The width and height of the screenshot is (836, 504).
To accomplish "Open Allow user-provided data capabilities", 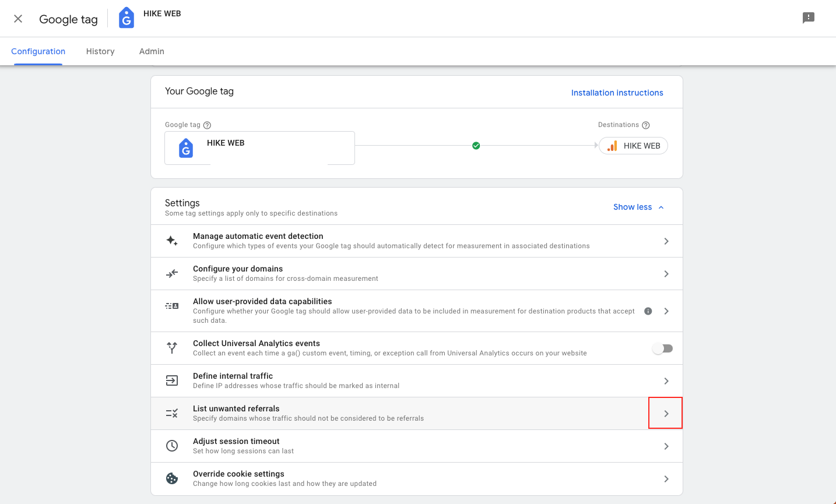I will click(417, 311).
